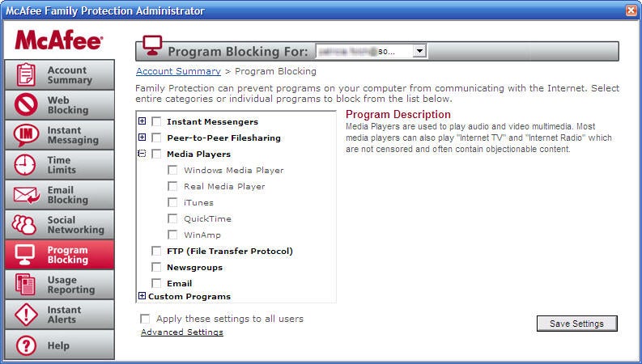Click the Email Blocking envelope icon

click(x=26, y=195)
